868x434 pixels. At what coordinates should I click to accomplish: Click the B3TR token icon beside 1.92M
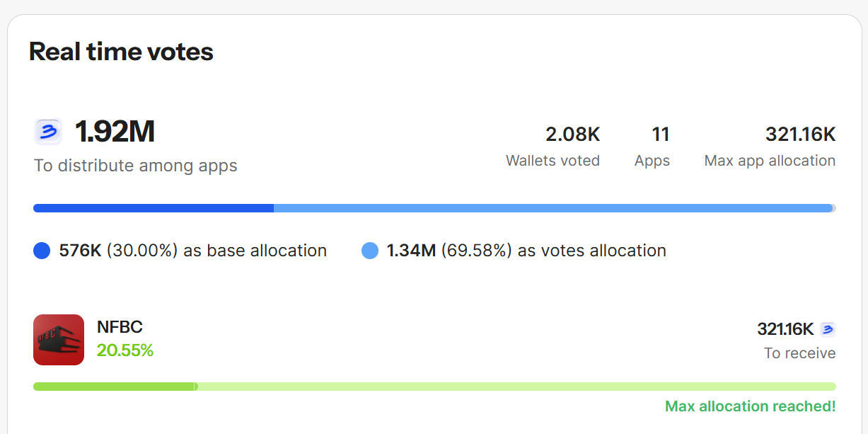pos(48,132)
